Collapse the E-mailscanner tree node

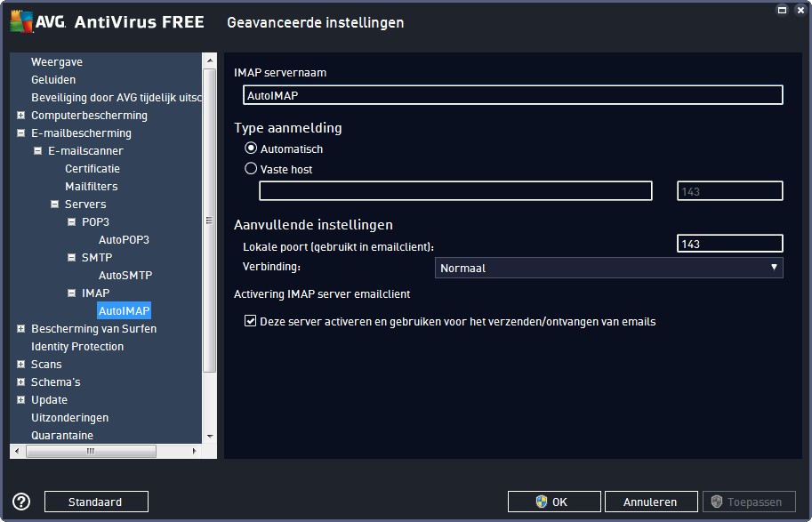pyautogui.click(x=38, y=150)
